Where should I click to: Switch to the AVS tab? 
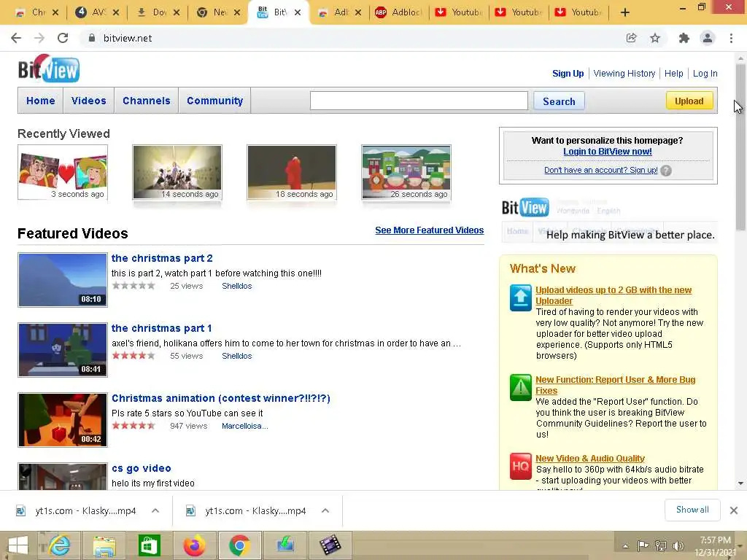click(x=98, y=12)
